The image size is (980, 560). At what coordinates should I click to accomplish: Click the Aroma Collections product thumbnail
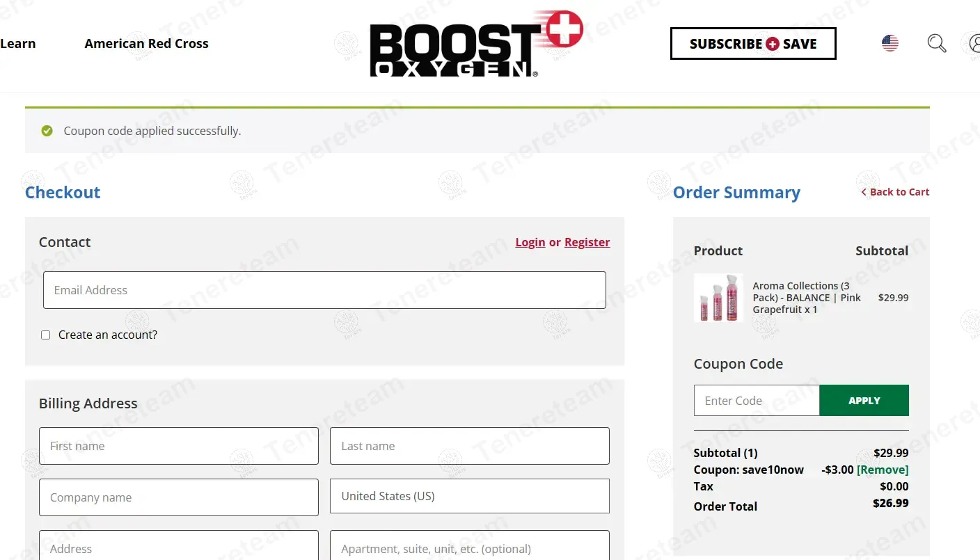pos(718,298)
